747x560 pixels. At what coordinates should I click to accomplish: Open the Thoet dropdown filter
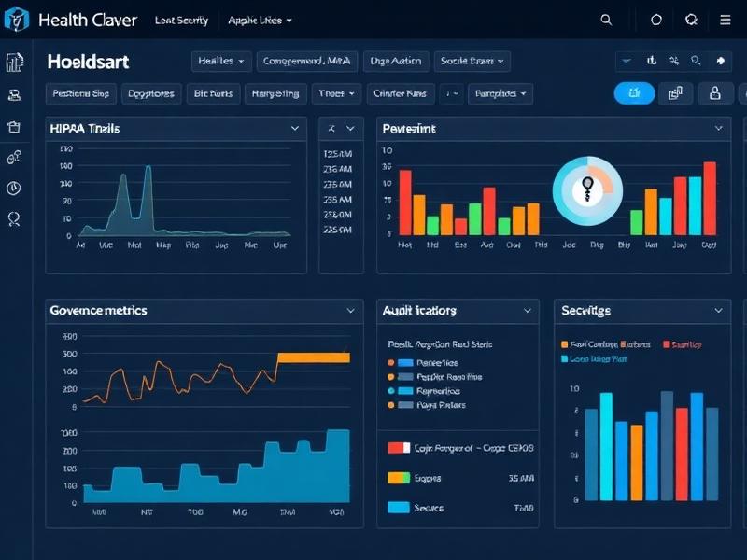pos(337,94)
